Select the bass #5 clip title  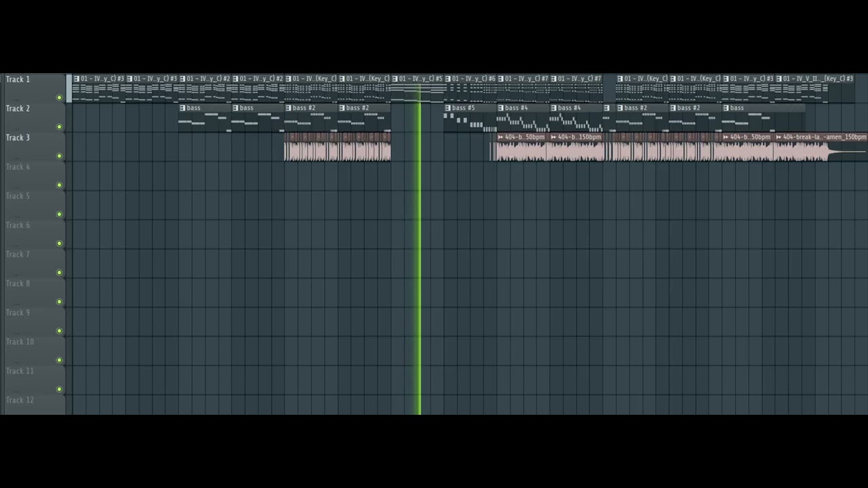(464, 108)
